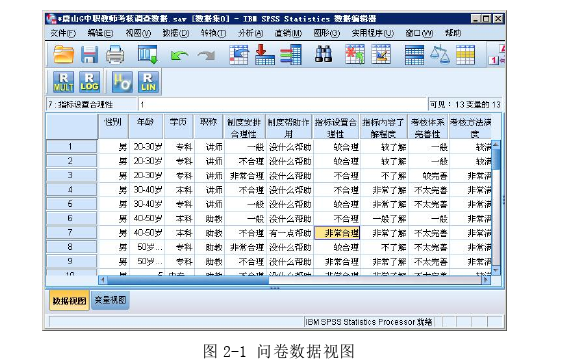Screen dimensions: 564x361
Task: Click the mu-zero hypothesis test icon
Action: click(122, 82)
